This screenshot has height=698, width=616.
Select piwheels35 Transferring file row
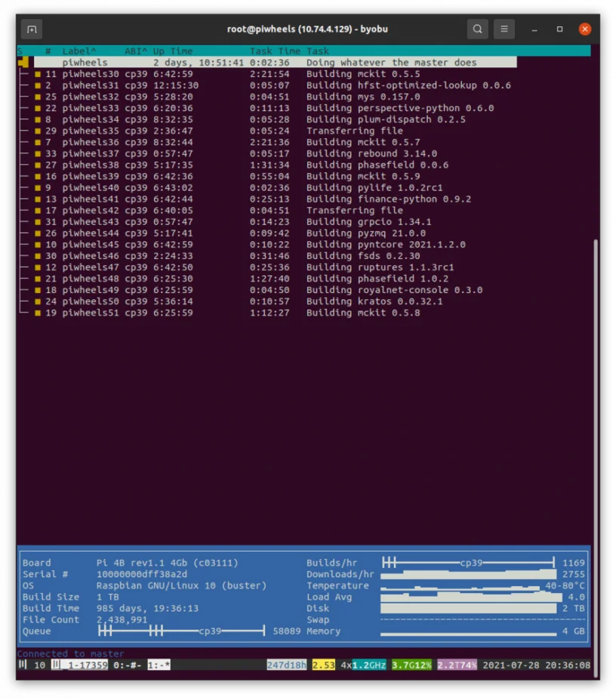coord(276,131)
